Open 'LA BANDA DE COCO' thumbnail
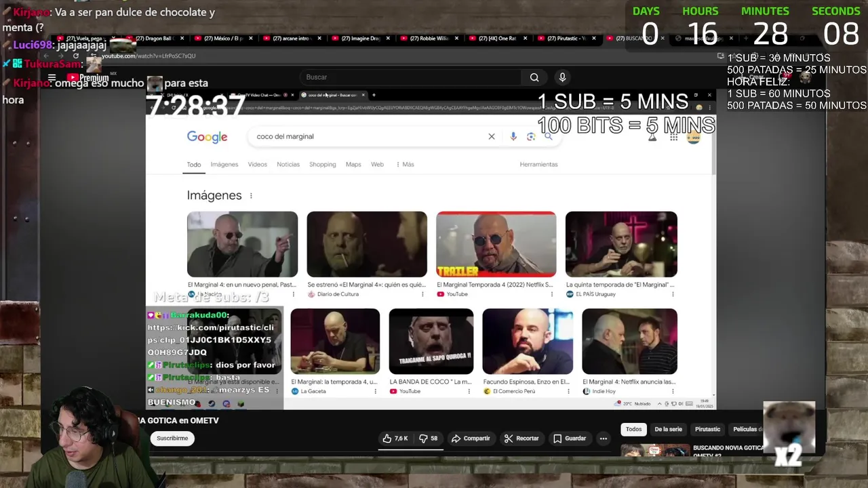The width and height of the screenshot is (868, 488). point(431,341)
